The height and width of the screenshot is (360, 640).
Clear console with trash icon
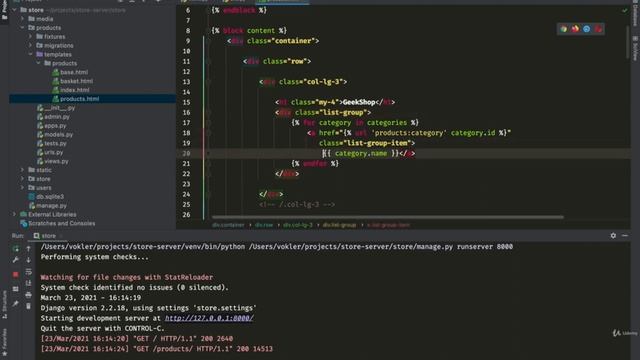tap(29, 306)
